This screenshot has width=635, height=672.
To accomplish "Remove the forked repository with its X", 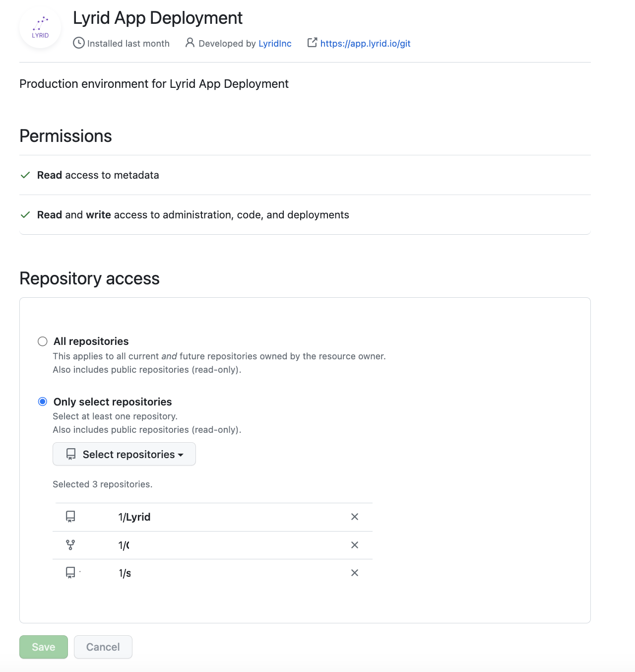I will tap(355, 545).
